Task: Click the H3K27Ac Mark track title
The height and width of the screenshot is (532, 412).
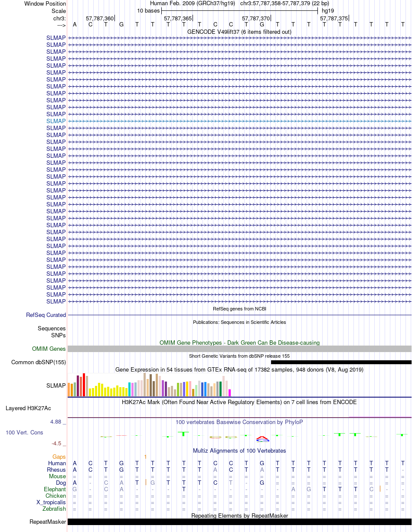Action: (239, 402)
